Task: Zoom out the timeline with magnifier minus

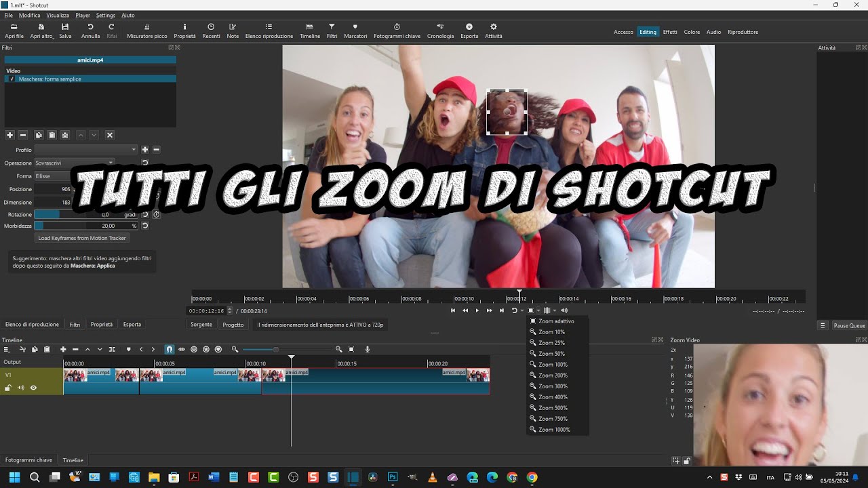Action: tap(235, 349)
